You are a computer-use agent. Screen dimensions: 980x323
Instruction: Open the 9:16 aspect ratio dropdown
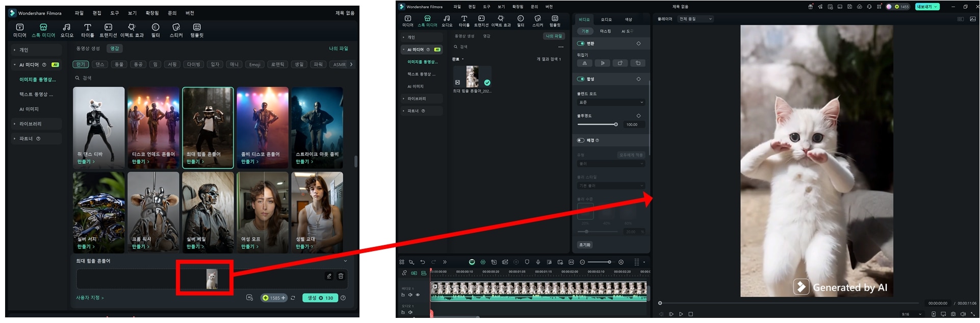coord(912,314)
